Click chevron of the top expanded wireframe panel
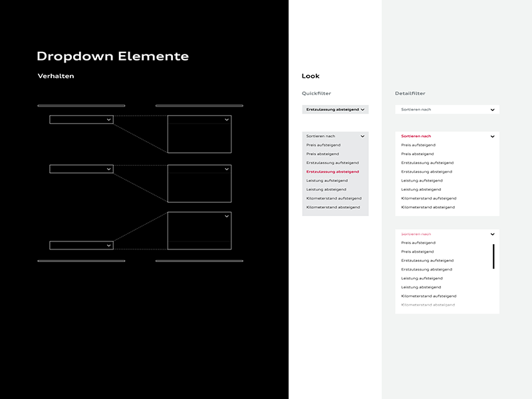Viewport: 532px width, 399px height. click(227, 120)
